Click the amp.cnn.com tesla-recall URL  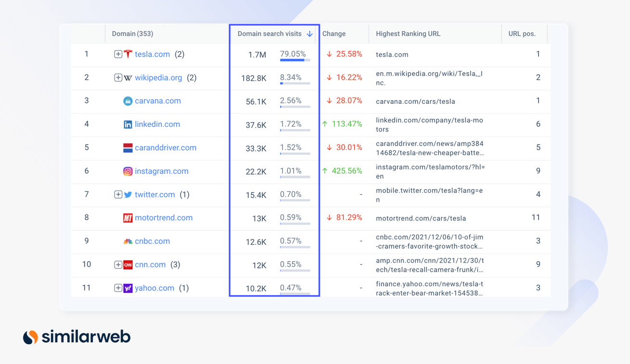(430, 265)
